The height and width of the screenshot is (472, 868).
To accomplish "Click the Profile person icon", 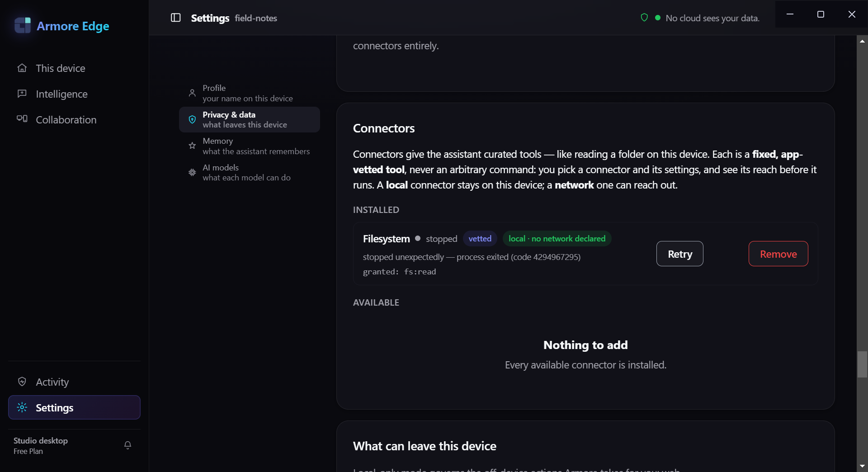I will [192, 93].
